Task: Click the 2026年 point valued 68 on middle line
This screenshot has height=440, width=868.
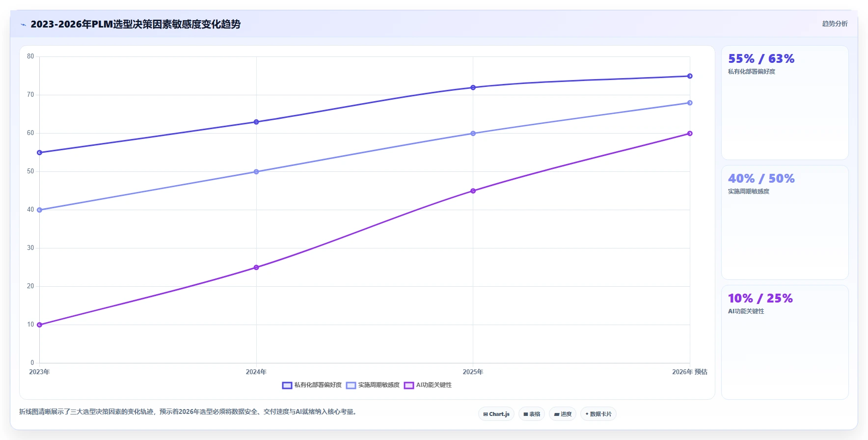Action: (690, 103)
